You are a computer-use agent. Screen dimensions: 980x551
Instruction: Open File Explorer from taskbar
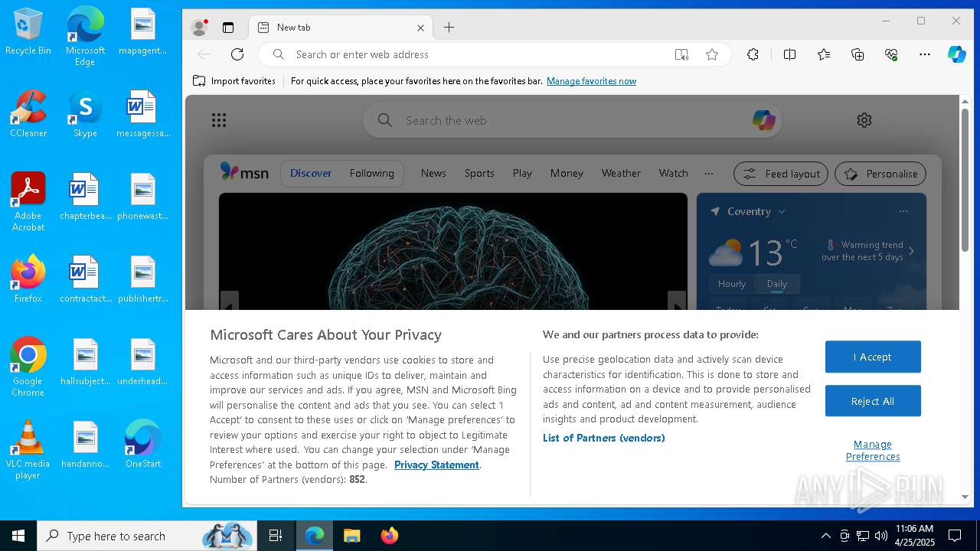[x=351, y=536]
